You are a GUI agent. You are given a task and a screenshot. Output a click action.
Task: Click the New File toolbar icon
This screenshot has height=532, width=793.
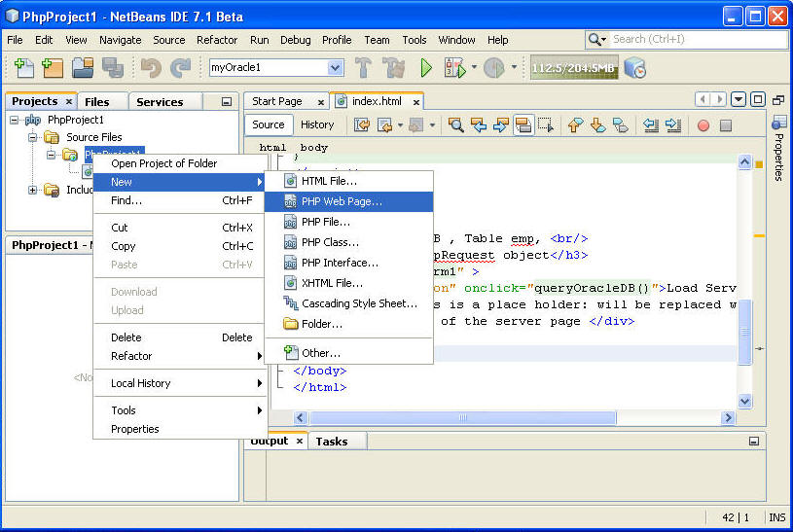(x=23, y=67)
